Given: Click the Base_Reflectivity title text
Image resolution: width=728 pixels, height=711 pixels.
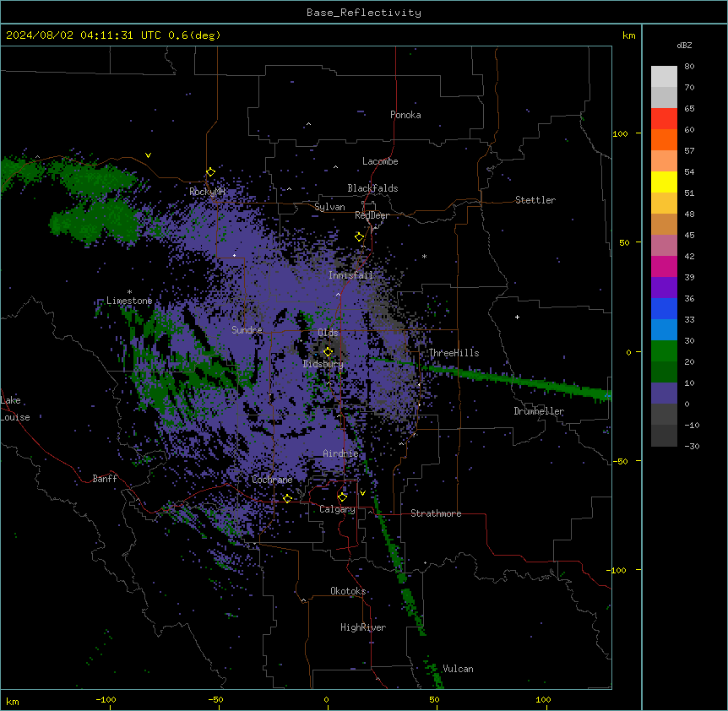Looking at the screenshot, I should (364, 13).
